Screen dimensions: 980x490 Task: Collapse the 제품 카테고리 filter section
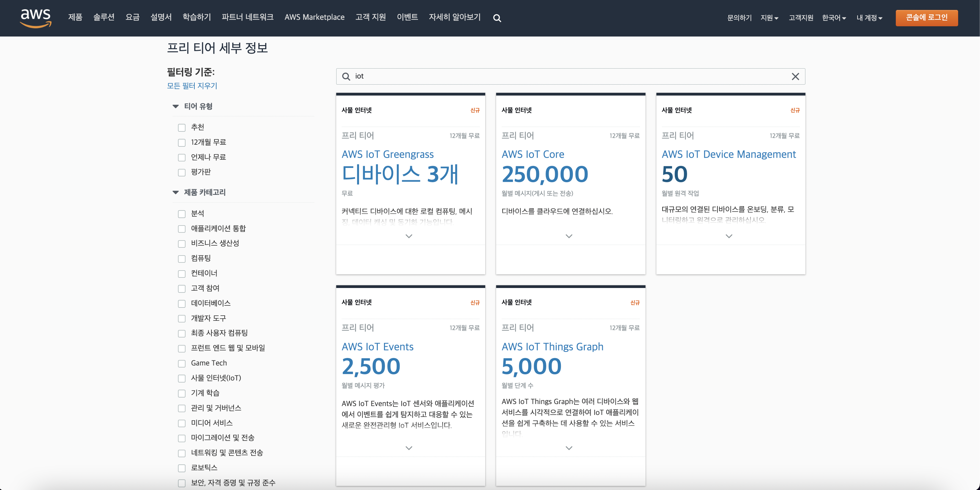pyautogui.click(x=176, y=192)
